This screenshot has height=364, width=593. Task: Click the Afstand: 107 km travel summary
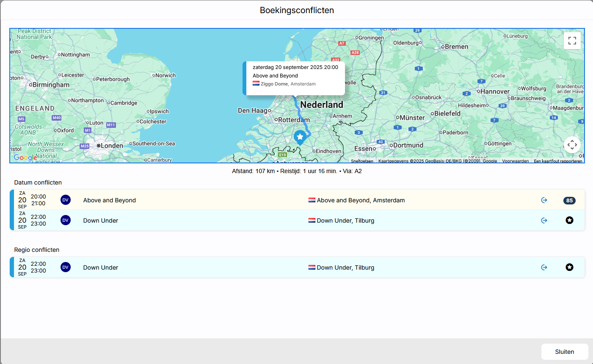point(297,171)
